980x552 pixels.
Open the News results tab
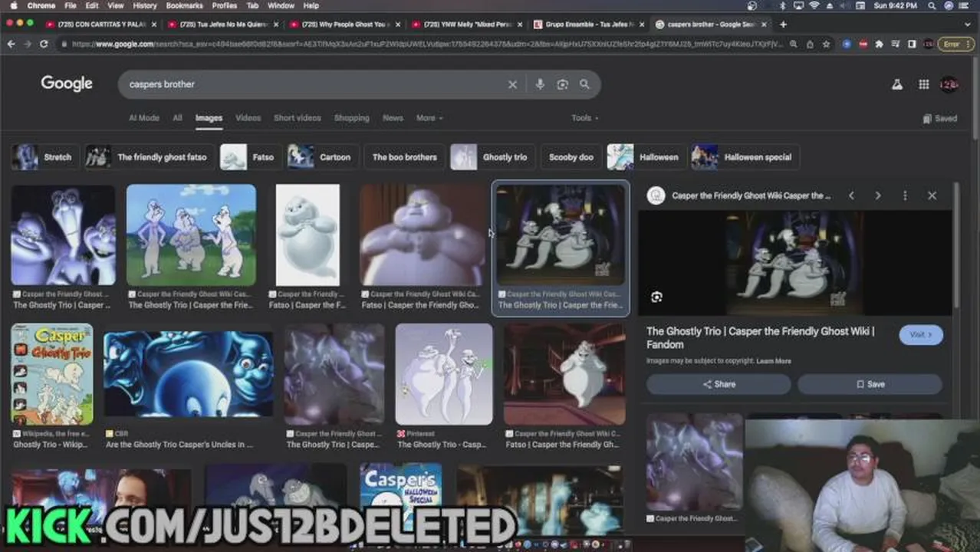pos(393,118)
